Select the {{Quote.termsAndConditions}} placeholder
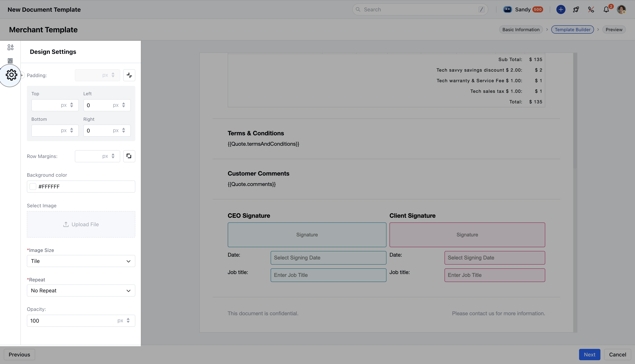 pos(263,144)
